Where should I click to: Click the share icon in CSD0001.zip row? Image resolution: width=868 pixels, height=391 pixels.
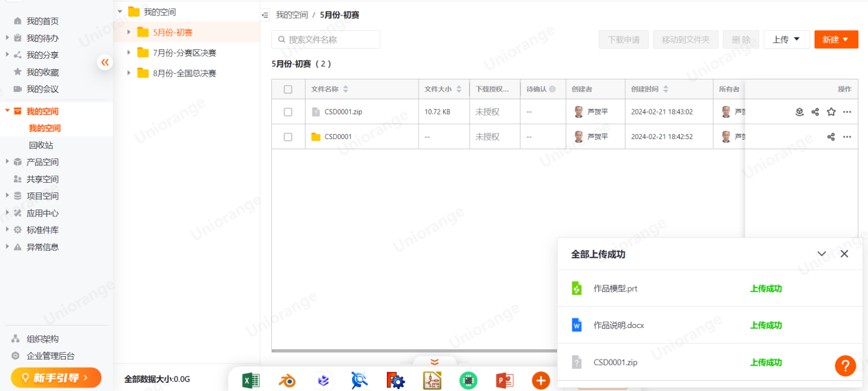815,112
